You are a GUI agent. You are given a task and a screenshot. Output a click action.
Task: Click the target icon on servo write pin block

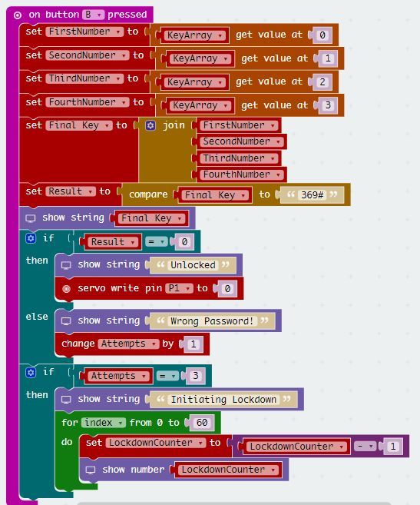click(x=66, y=288)
